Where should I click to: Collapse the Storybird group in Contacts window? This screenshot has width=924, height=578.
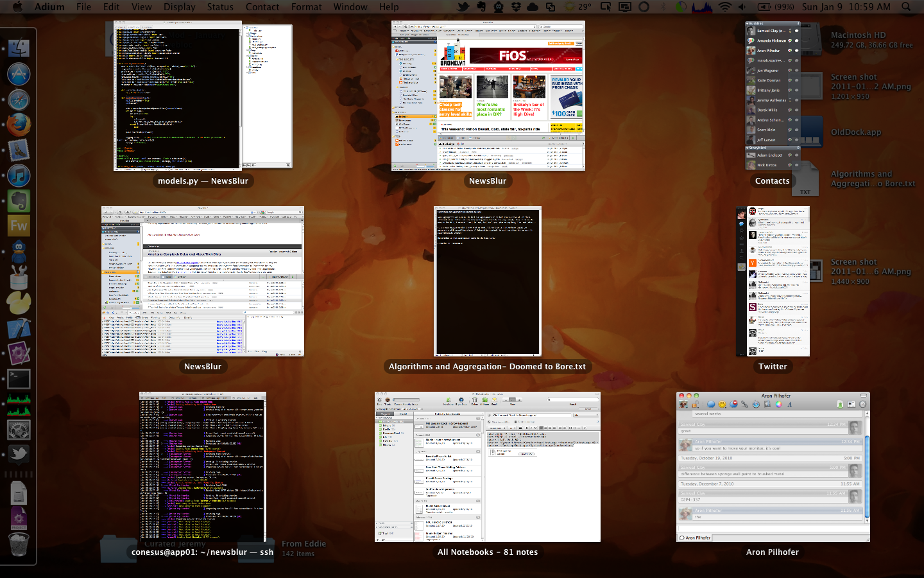click(x=748, y=148)
